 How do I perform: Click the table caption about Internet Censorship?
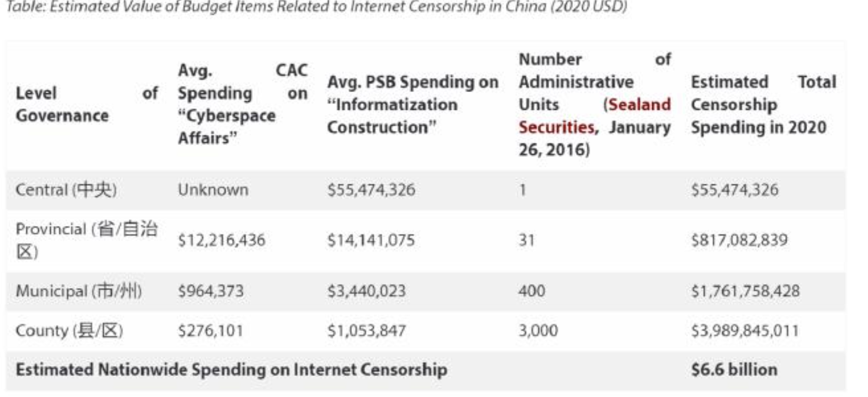316,7
